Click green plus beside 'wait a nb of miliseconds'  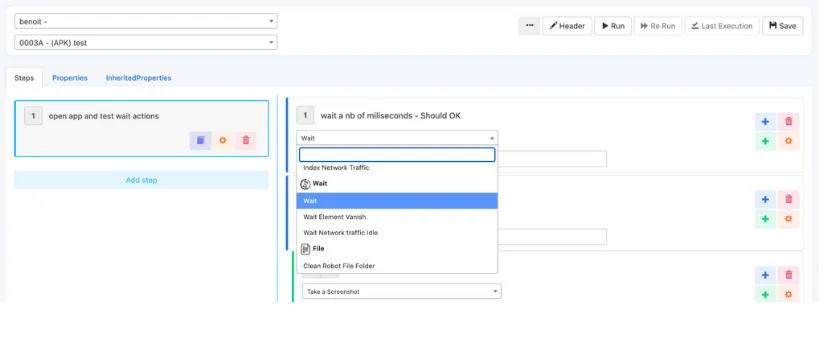pos(765,141)
